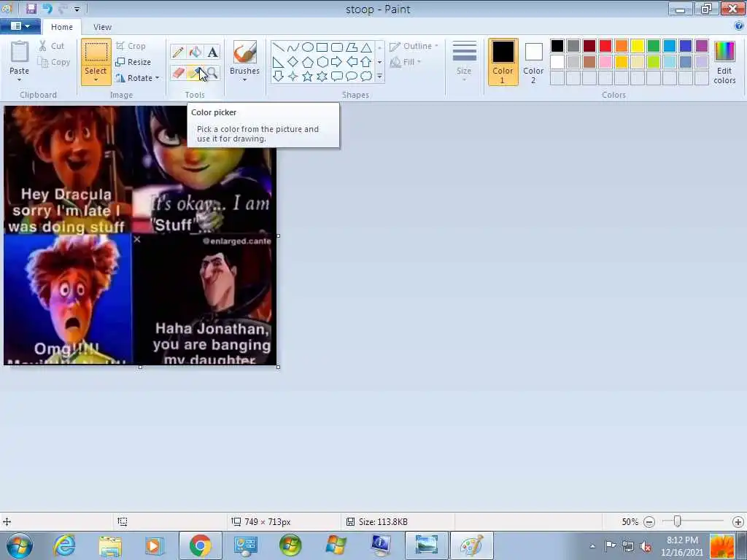
Task: Click the zoom in plus button
Action: [x=738, y=522]
